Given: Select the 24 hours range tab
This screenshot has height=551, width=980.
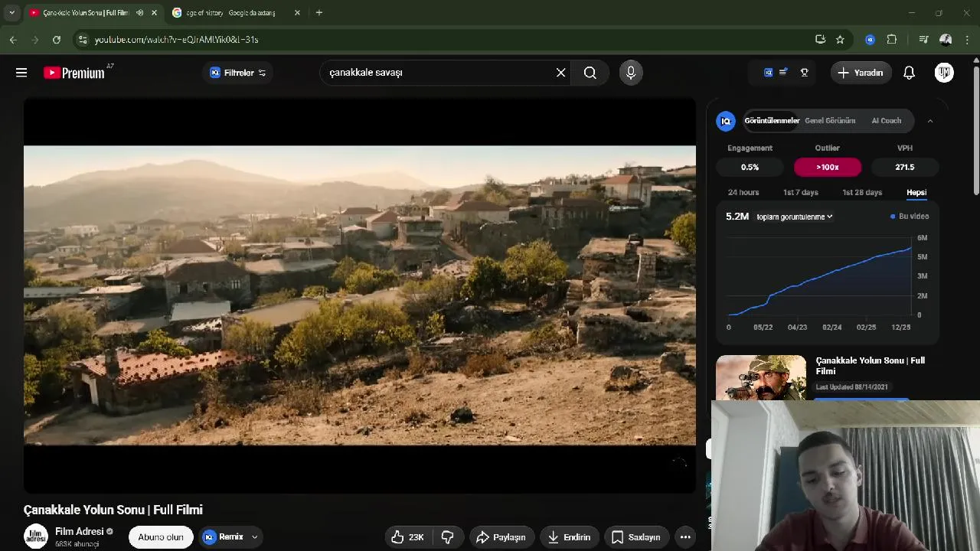Looking at the screenshot, I should [x=743, y=192].
